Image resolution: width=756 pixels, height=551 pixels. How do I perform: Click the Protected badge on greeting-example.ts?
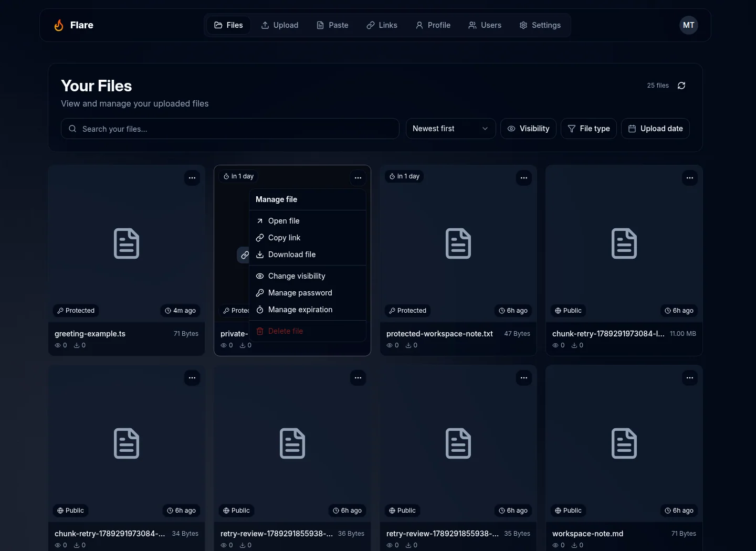76,311
